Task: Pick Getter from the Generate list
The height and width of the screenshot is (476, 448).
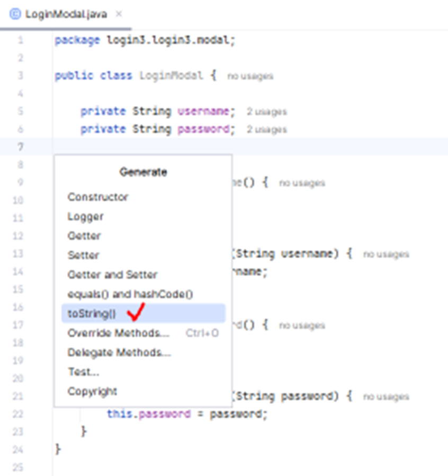Action: point(84,236)
